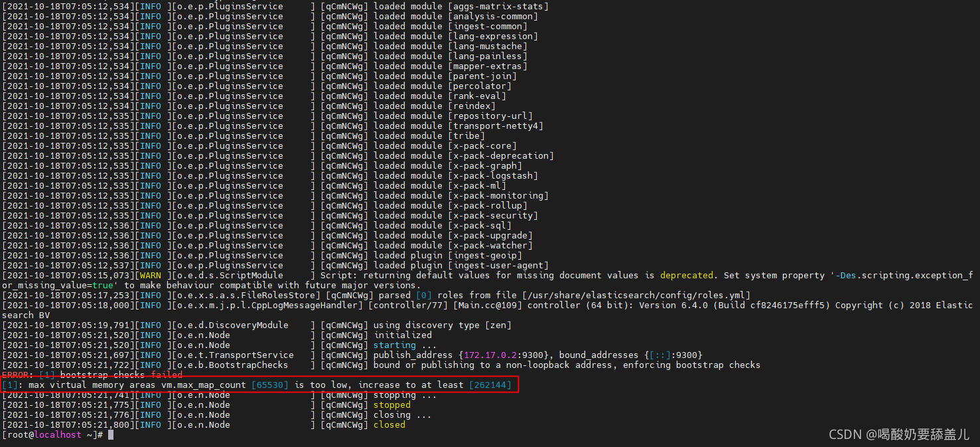Select the text [x-pack-upgrade]

click(490, 236)
